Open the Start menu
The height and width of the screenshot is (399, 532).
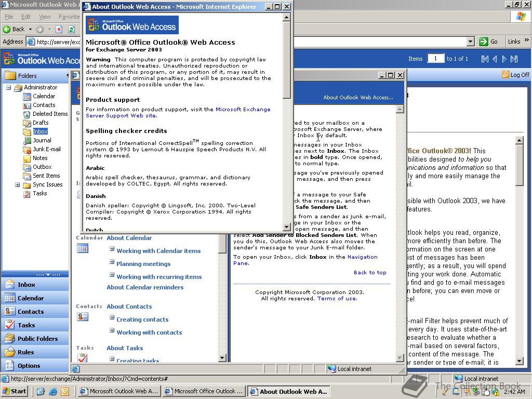[15, 391]
